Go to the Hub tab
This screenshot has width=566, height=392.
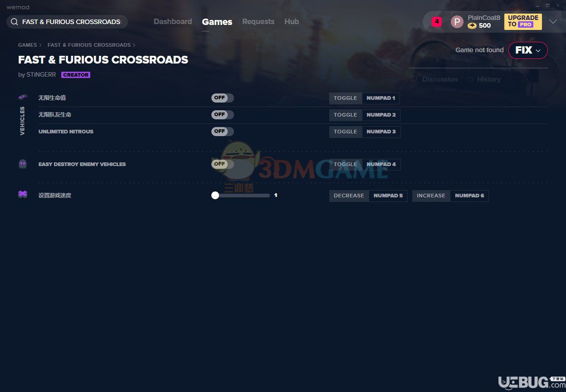pyautogui.click(x=292, y=22)
